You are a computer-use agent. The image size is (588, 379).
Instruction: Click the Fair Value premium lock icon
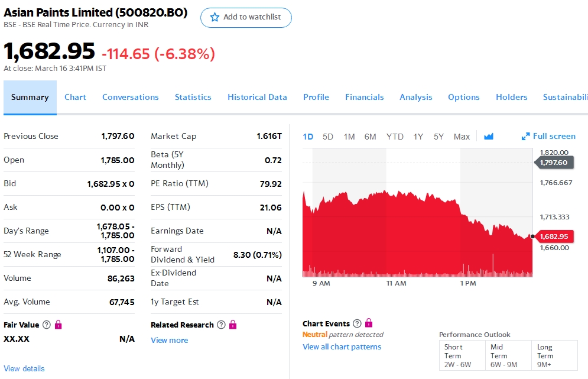[58, 325]
